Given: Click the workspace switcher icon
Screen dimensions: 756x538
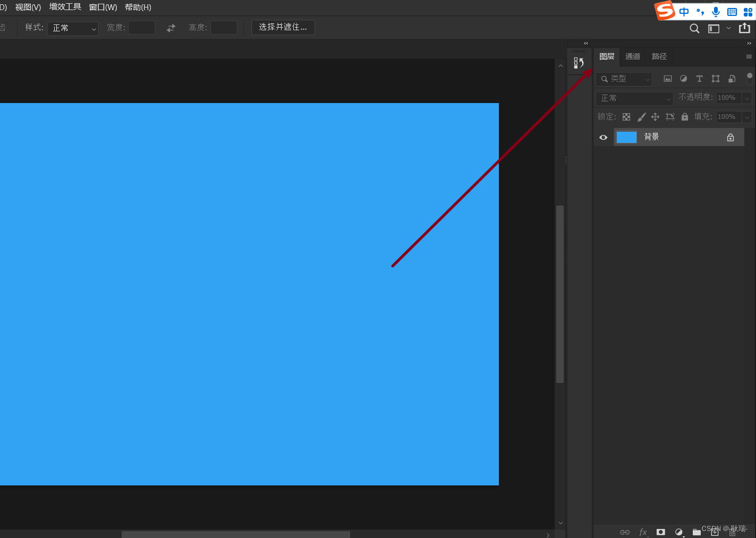Looking at the screenshot, I should click(713, 29).
